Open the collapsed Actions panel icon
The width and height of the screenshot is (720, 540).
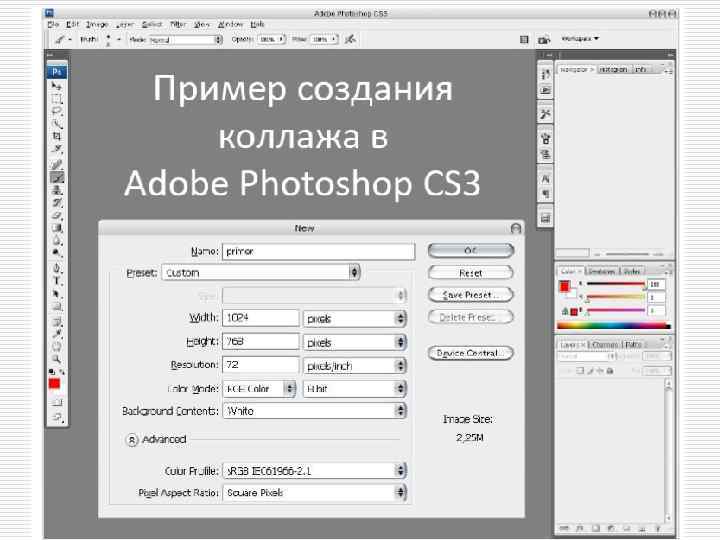pyautogui.click(x=545, y=90)
